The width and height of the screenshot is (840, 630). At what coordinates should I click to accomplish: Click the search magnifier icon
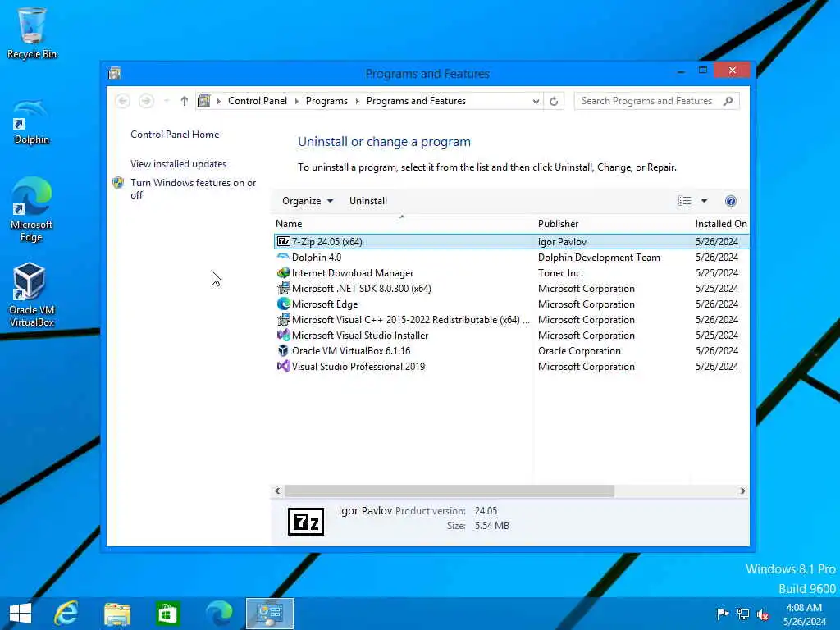[x=728, y=101]
